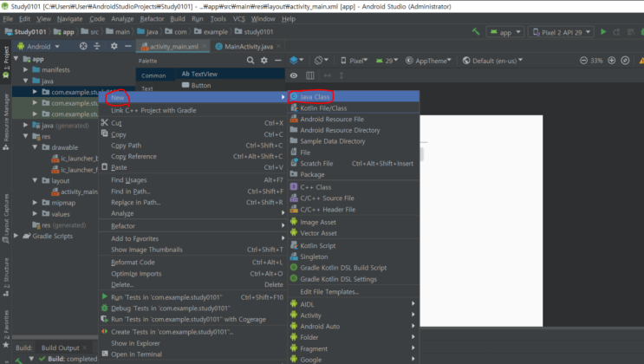Click Edit File Templates...
This screenshot has width=644, height=364.
pyautogui.click(x=354, y=292)
